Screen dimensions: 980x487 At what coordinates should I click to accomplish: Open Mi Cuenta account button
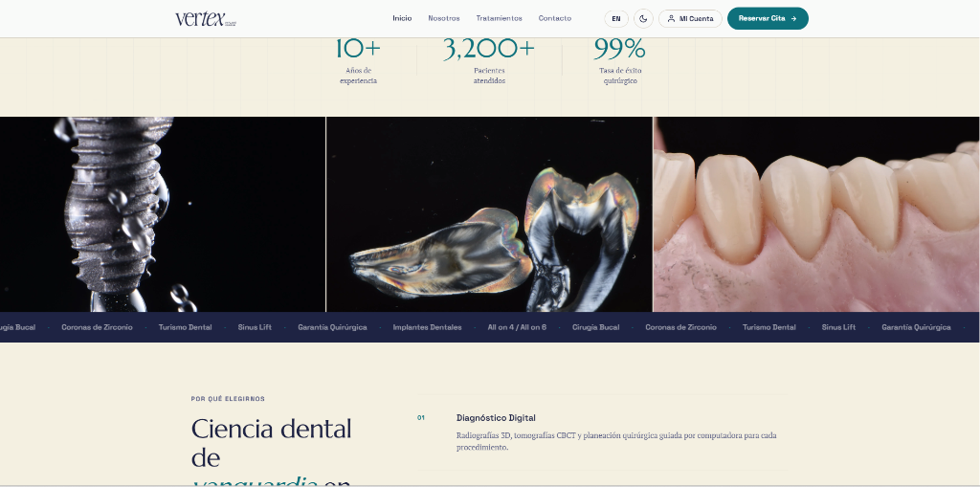point(690,19)
